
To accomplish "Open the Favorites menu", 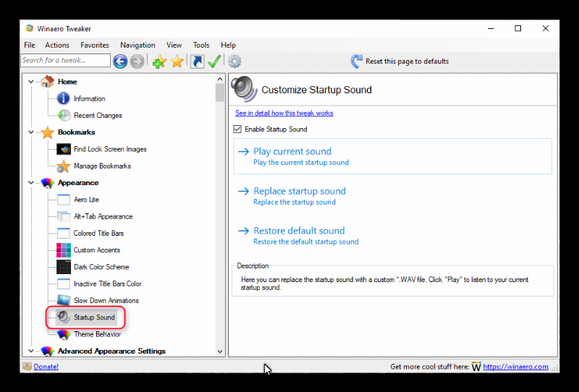I will pos(95,45).
